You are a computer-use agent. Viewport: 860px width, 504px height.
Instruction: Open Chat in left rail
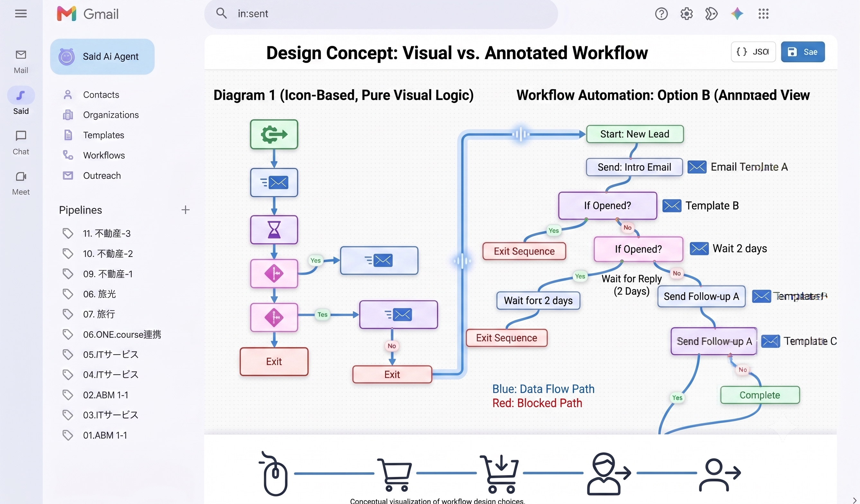(x=21, y=143)
